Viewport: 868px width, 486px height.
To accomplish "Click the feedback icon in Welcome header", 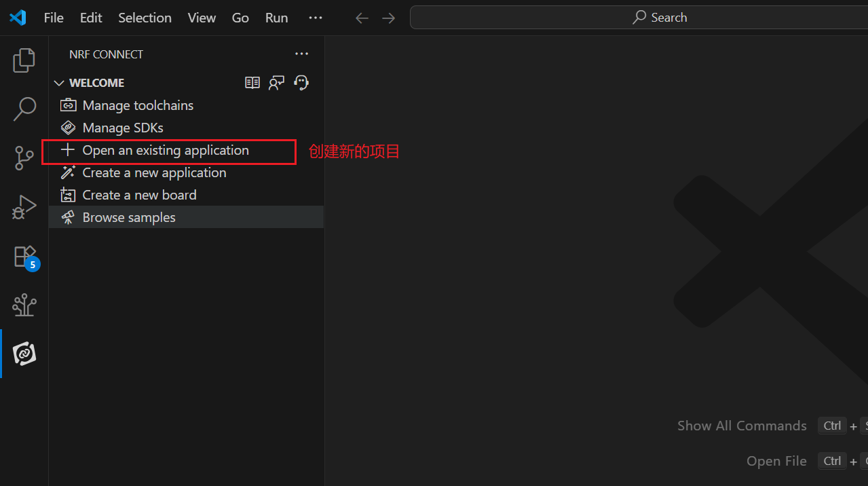I will click(277, 83).
